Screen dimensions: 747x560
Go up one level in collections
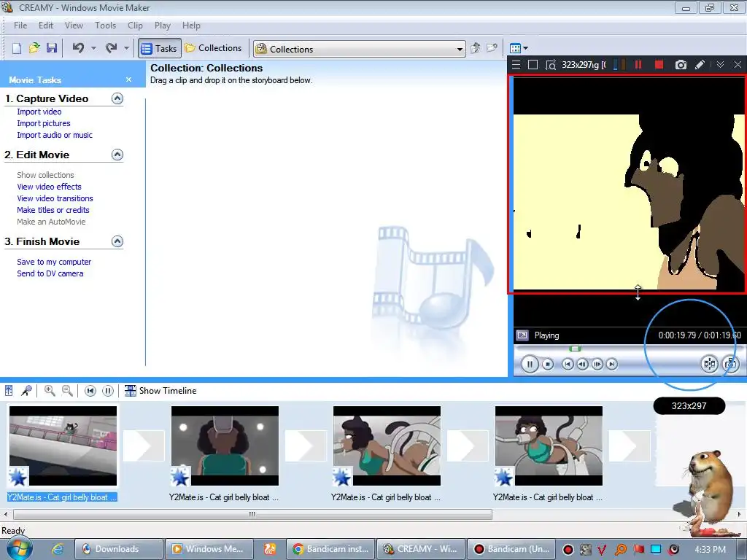coord(475,48)
